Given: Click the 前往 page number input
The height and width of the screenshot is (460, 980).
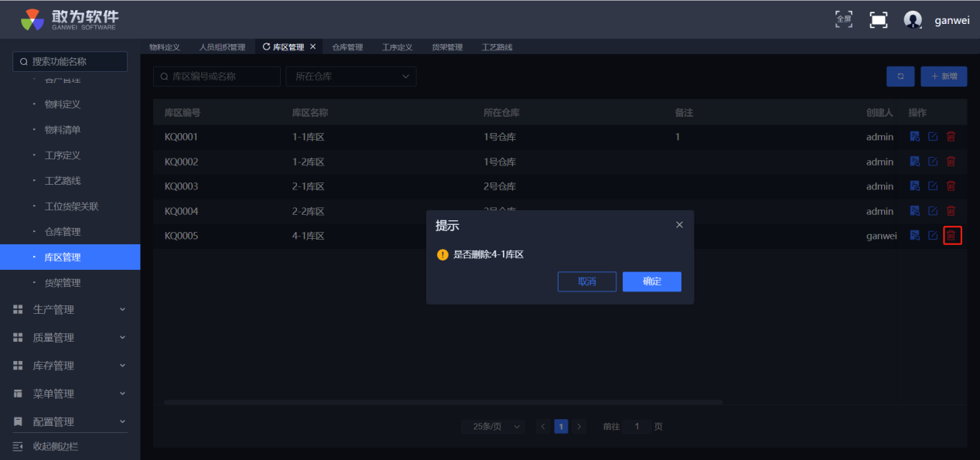Looking at the screenshot, I should coord(637,427).
